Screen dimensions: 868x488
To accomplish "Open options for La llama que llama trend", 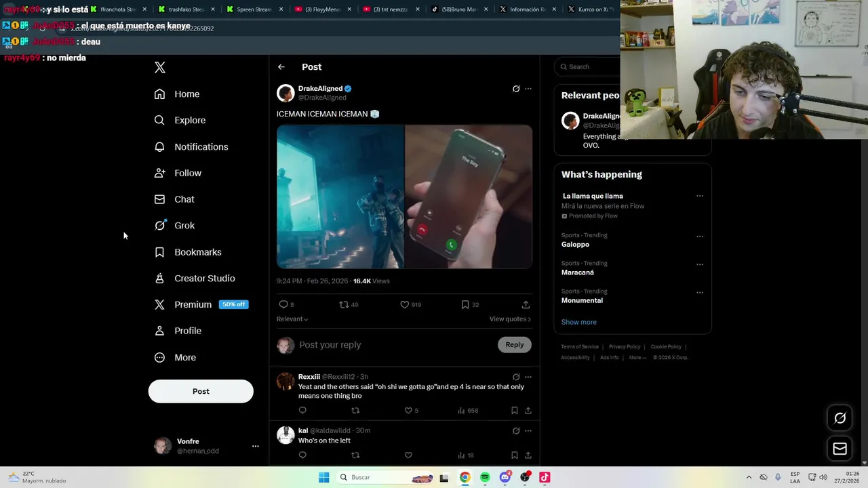I will 700,197.
